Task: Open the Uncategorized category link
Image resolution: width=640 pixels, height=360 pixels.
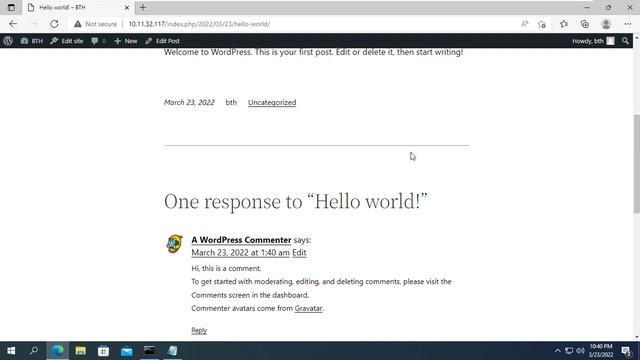Action: pos(272,102)
